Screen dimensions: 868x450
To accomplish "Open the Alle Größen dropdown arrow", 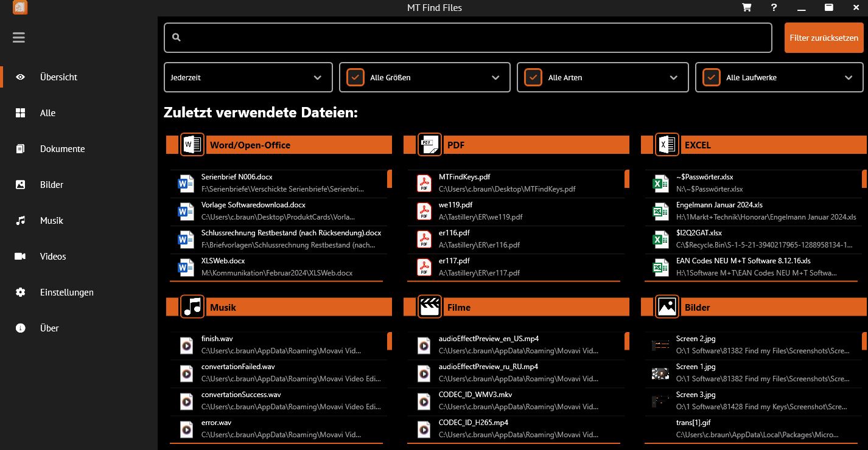I will 495,77.
